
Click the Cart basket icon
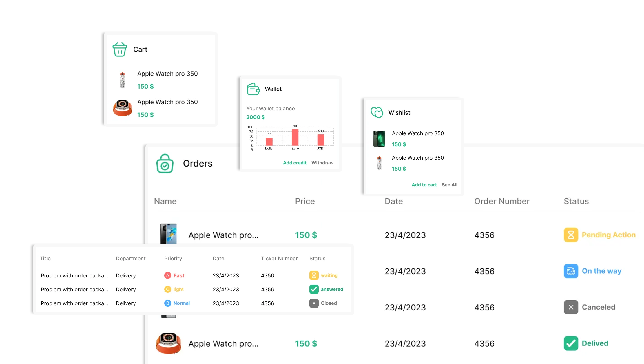pyautogui.click(x=120, y=49)
